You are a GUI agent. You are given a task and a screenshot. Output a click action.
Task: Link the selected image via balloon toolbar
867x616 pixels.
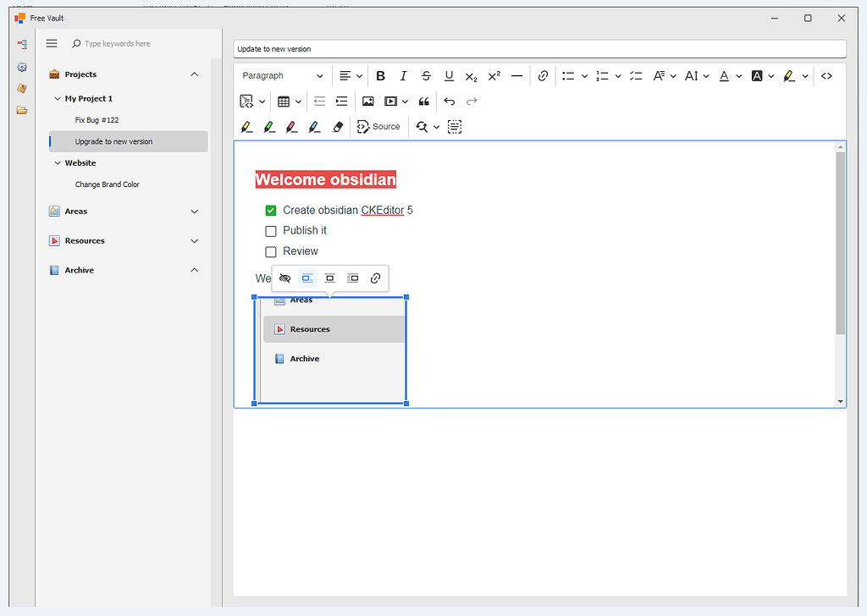coord(375,278)
